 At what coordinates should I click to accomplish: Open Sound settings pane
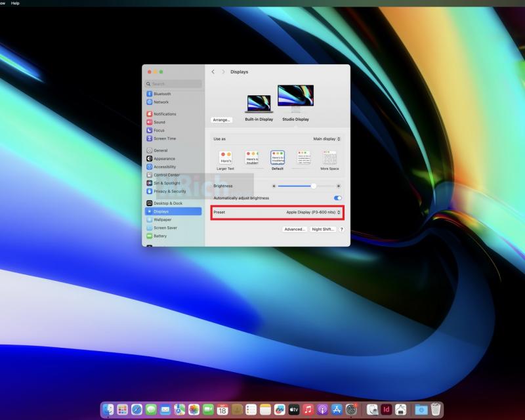[x=159, y=122]
